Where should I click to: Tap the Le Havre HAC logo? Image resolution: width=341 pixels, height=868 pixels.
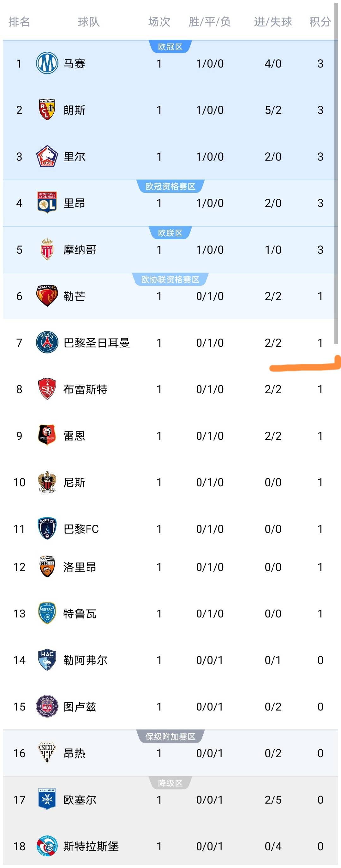click(x=47, y=660)
